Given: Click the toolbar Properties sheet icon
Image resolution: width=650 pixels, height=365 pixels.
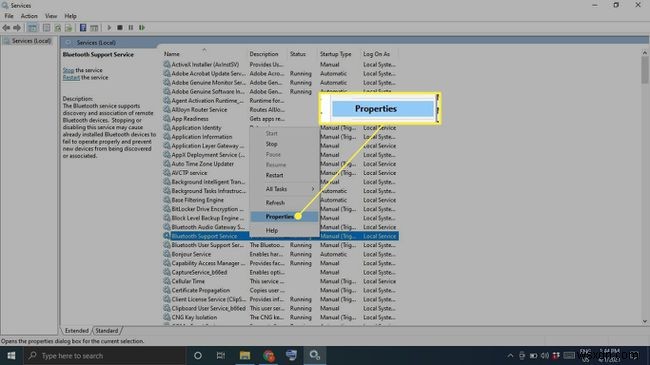Looking at the screenshot, I should 46,28.
